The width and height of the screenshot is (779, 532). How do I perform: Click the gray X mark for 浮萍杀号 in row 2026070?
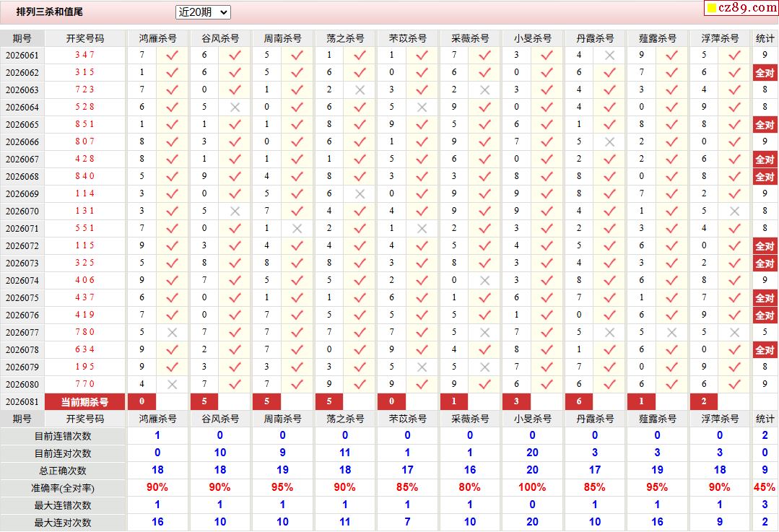tap(735, 212)
